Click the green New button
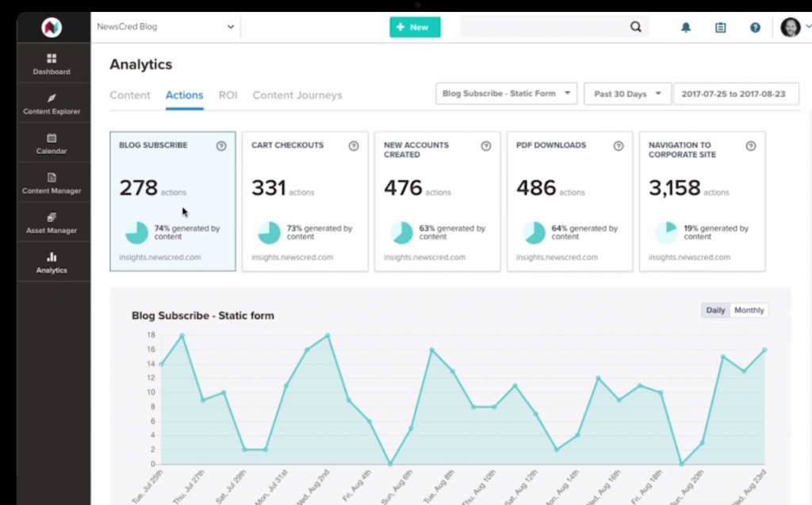This screenshot has height=505, width=812. tap(415, 27)
